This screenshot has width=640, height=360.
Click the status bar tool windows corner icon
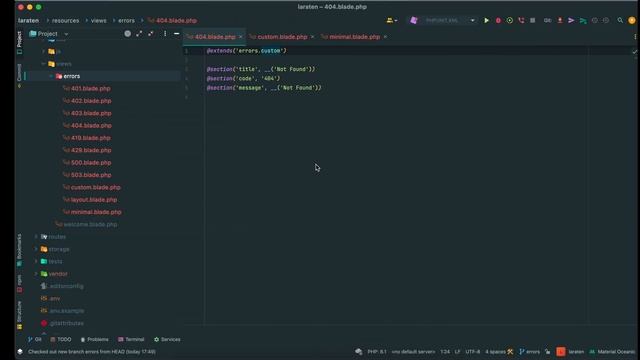click(20, 351)
